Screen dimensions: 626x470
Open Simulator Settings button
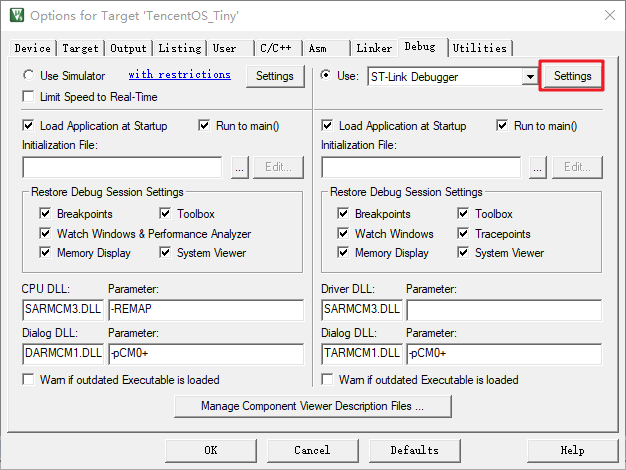[x=274, y=76]
